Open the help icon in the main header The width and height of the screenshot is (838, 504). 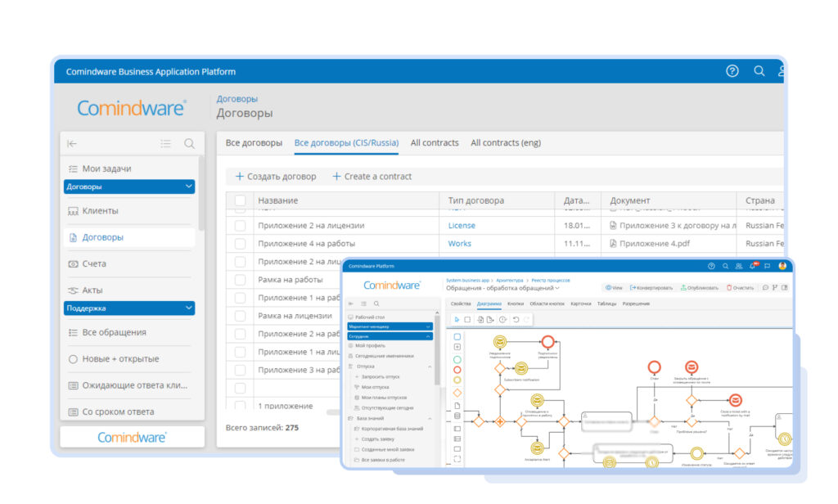pos(732,70)
